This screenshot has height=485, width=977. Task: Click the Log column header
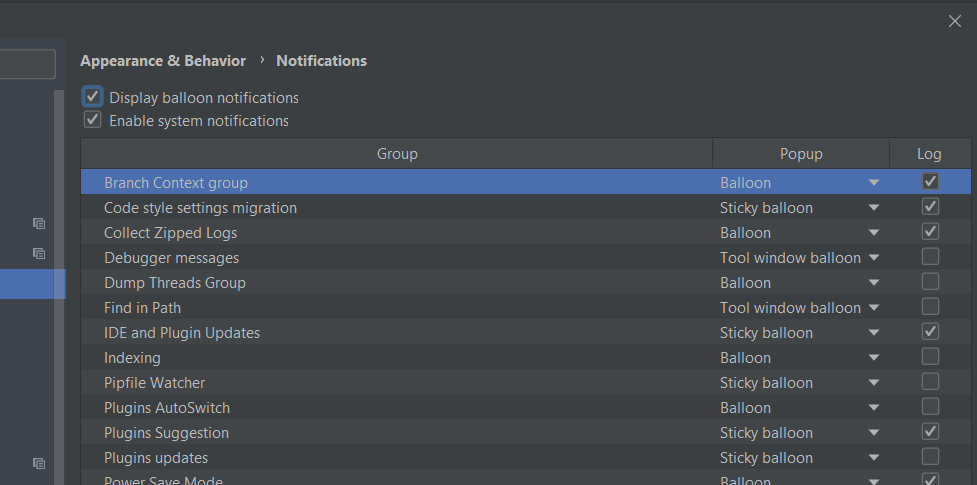point(929,154)
